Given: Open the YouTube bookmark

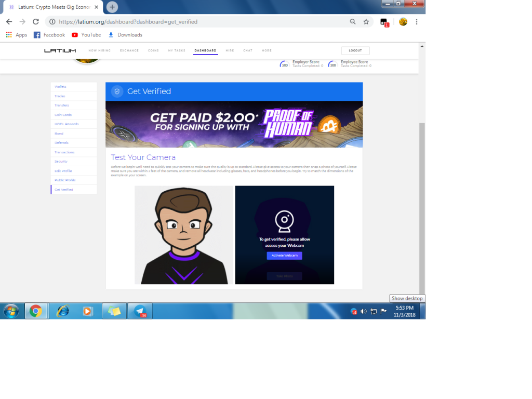Looking at the screenshot, I should point(86,35).
